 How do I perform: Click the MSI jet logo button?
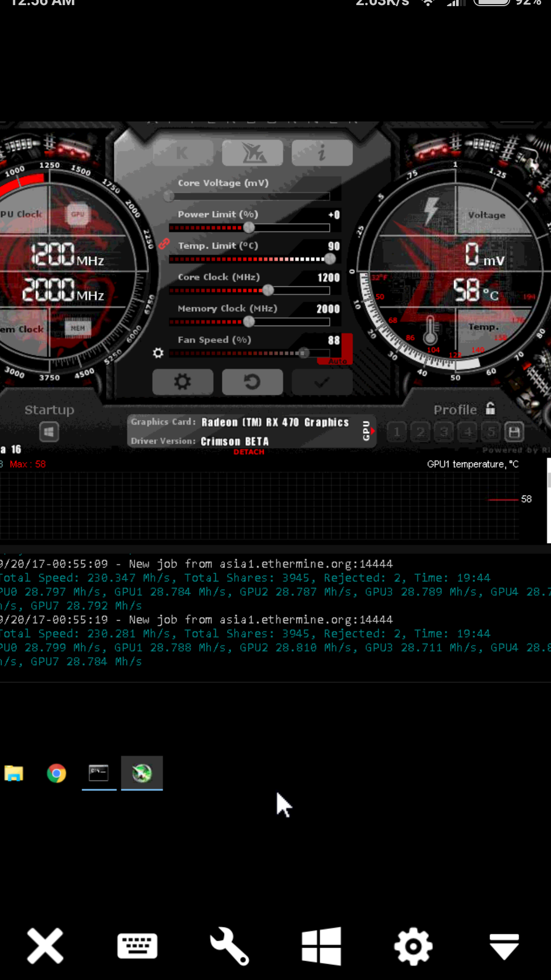253,153
